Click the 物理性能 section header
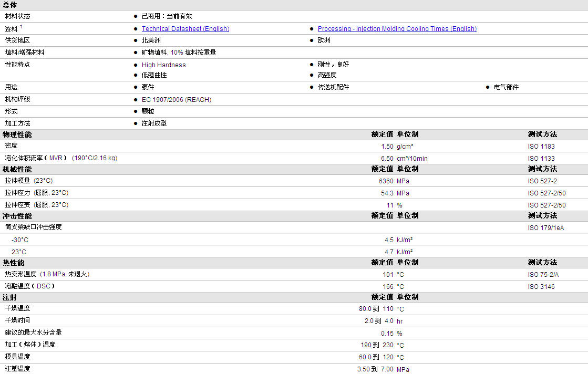 point(17,134)
